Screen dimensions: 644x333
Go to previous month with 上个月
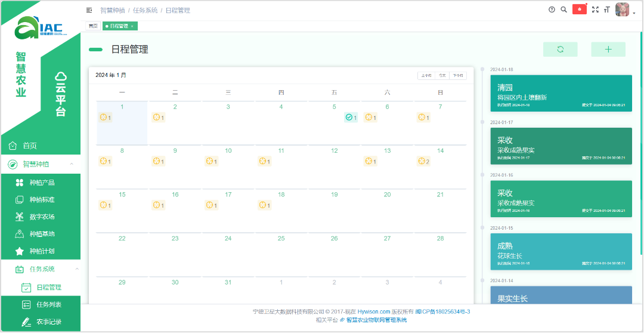tap(426, 76)
